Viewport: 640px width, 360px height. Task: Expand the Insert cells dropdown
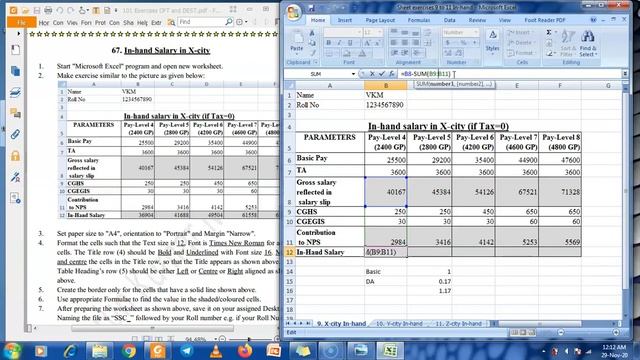532,32
